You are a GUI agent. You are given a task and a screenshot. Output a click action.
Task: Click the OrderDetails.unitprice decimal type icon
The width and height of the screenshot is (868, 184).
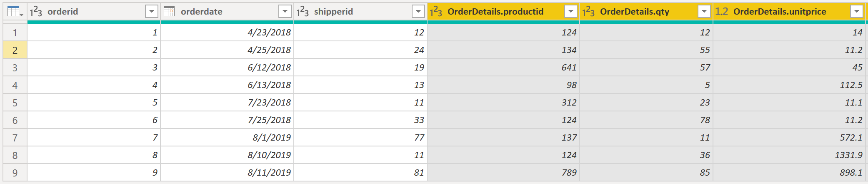722,12
